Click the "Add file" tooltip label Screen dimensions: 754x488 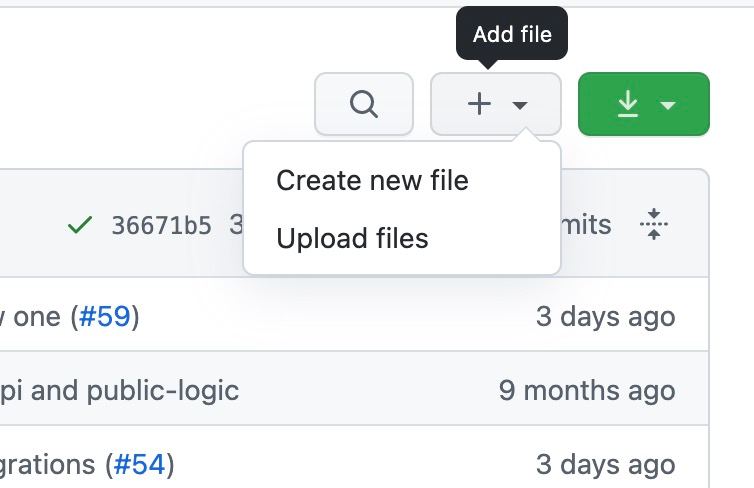coord(512,34)
